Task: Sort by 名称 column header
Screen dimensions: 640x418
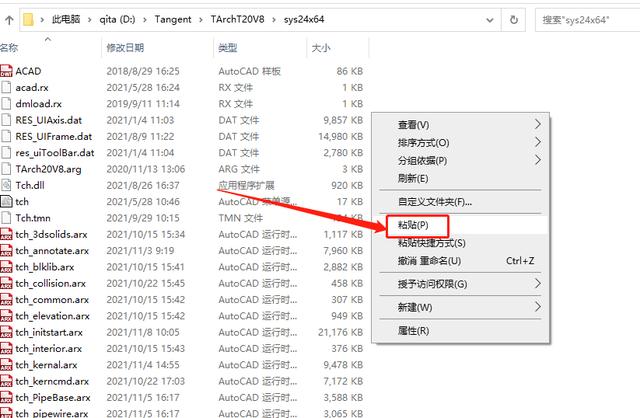Action: (9, 48)
